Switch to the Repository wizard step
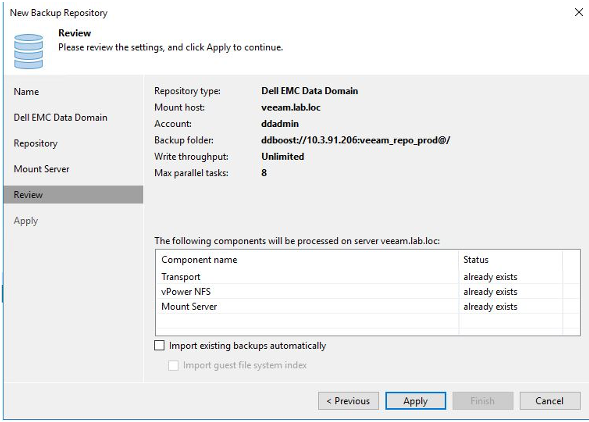Image resolution: width=589 pixels, height=422 pixels. [36, 144]
